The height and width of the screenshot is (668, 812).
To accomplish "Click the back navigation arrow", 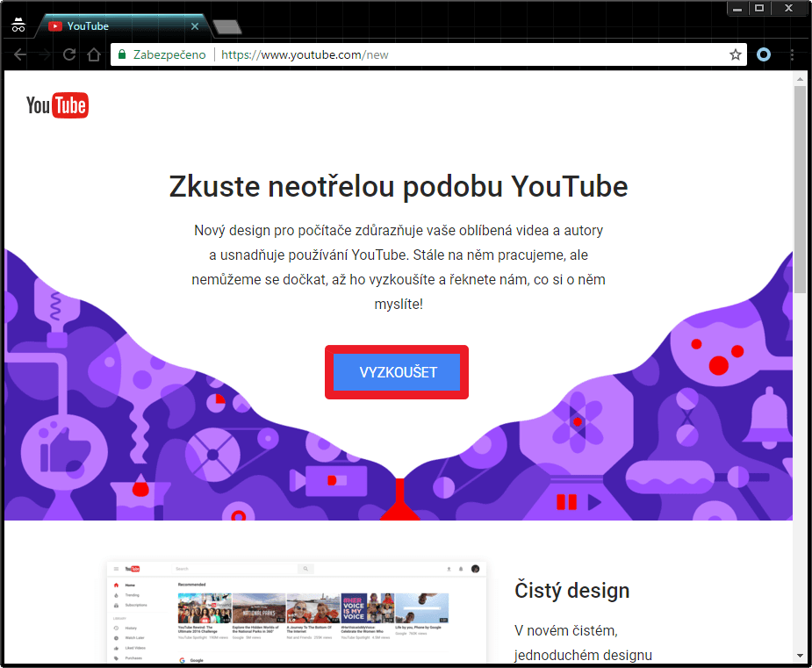I will point(19,54).
